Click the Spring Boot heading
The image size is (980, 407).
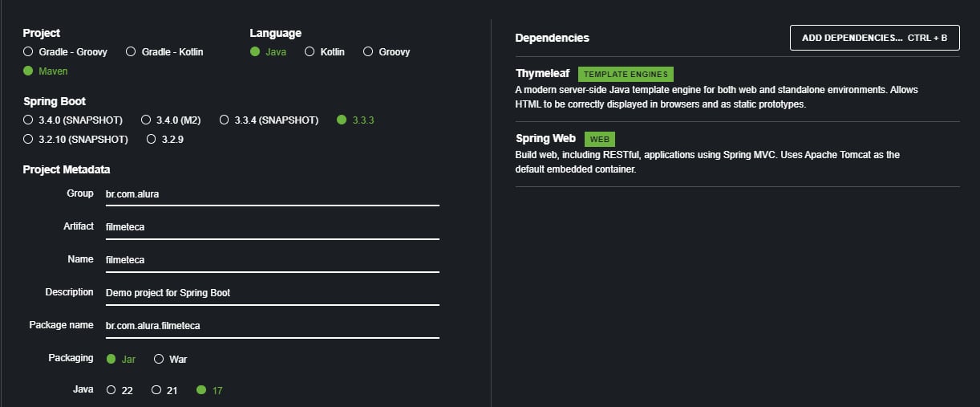(x=55, y=101)
